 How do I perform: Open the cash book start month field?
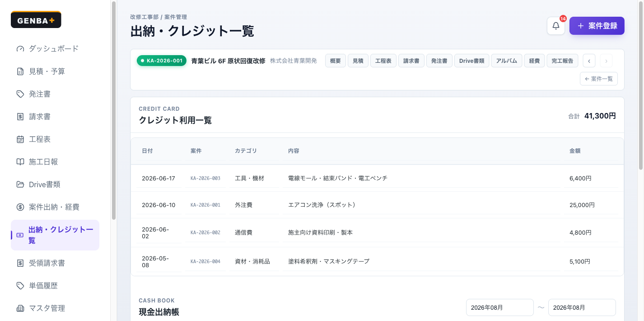pyautogui.click(x=500, y=307)
